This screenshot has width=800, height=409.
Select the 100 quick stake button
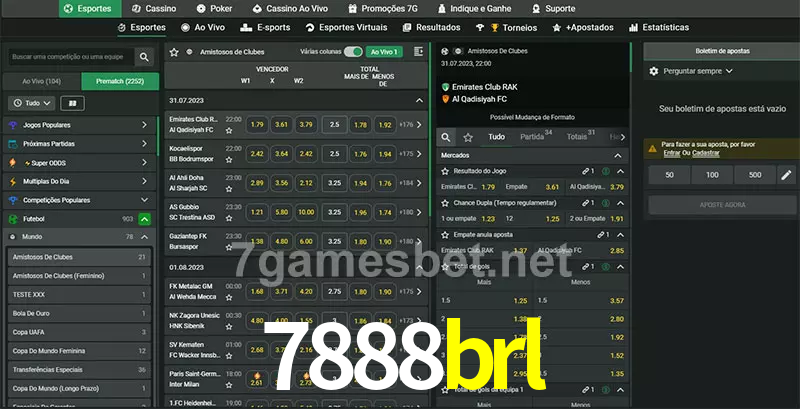coord(712,175)
